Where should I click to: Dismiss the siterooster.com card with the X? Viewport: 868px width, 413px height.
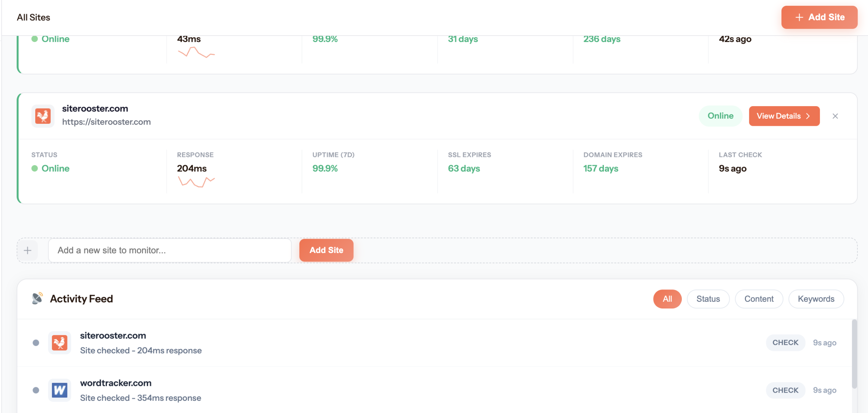tap(835, 116)
